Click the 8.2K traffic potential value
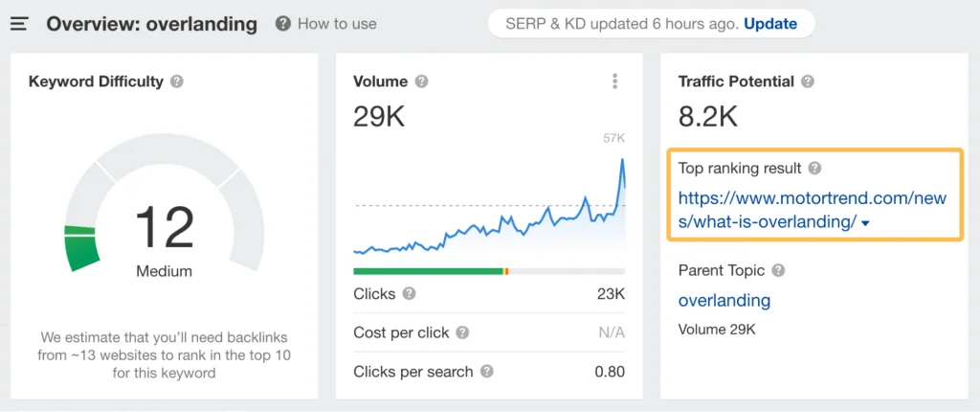The image size is (980, 412). (x=707, y=118)
